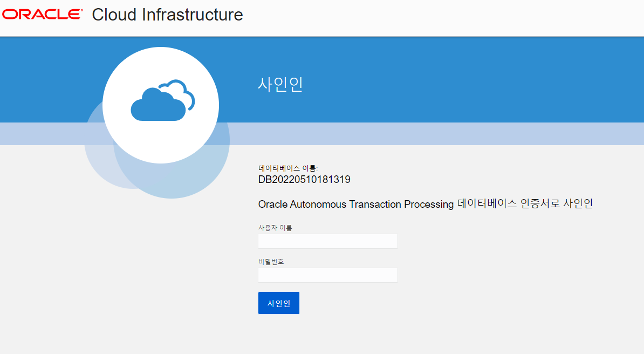Focus the 사용자 이름 input field
The width and height of the screenshot is (644, 354).
tap(328, 241)
